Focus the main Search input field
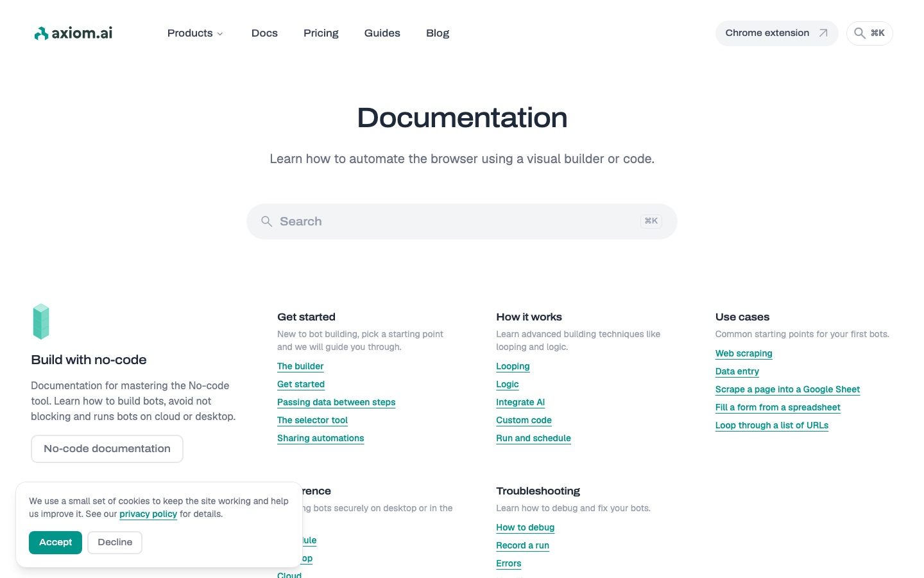The image size is (924, 578). click(x=462, y=222)
